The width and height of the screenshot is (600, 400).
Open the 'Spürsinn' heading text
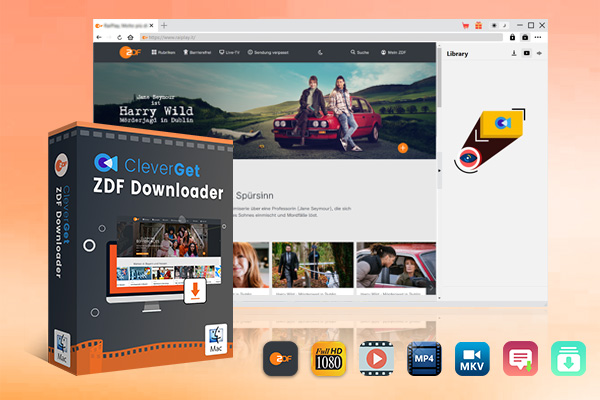click(x=254, y=196)
